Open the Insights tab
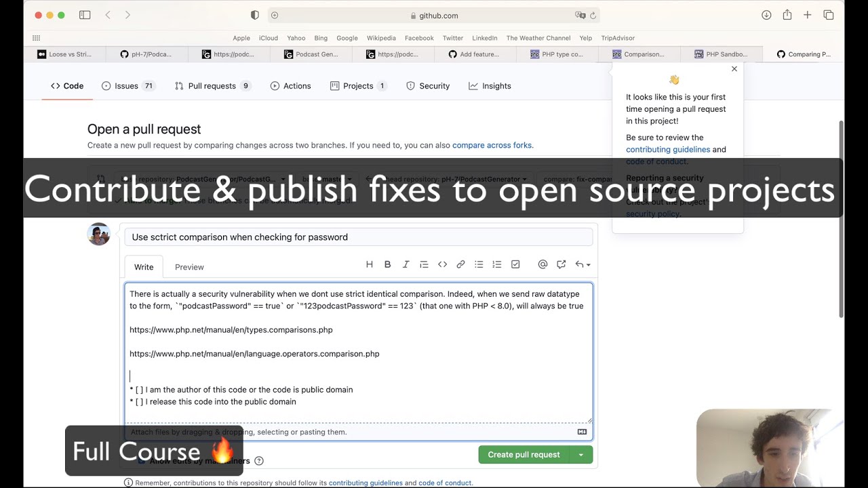The width and height of the screenshot is (868, 488). 490,86
